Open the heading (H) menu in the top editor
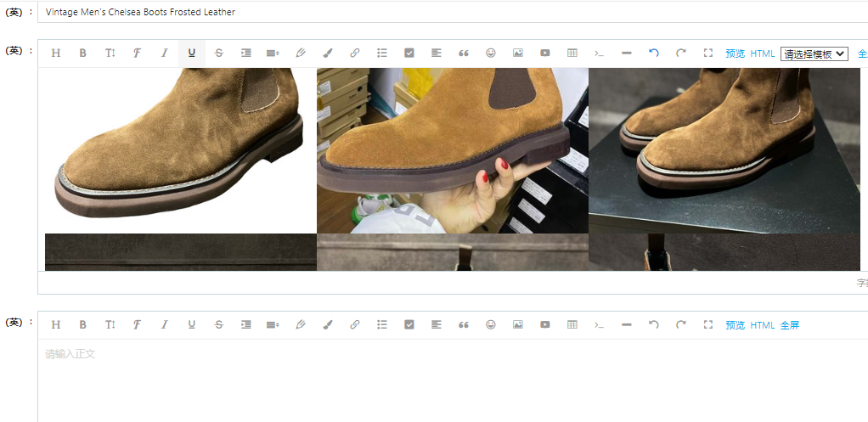Screen dimensions: 868x422 point(56,53)
